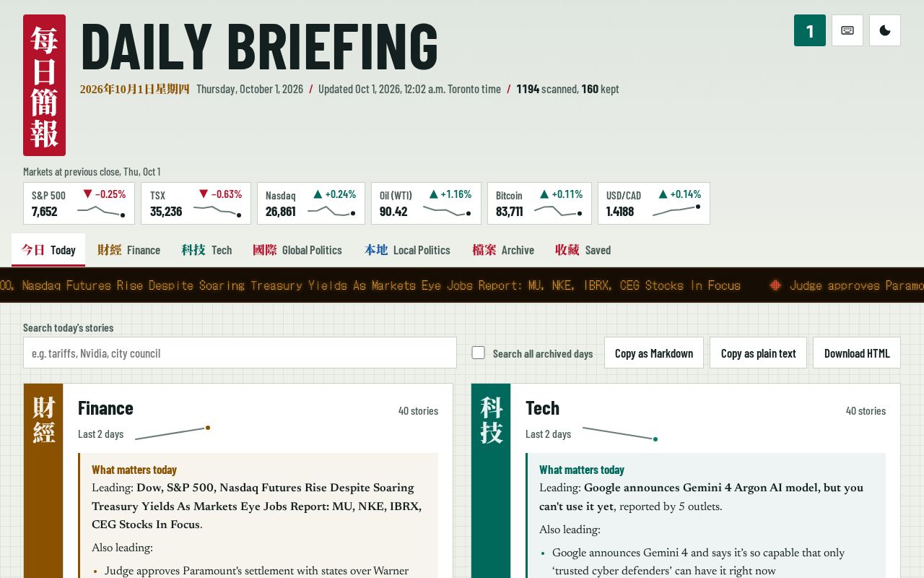This screenshot has width=924, height=578.
Task: Open Paramount settlement story in Finance
Action: coord(256,571)
